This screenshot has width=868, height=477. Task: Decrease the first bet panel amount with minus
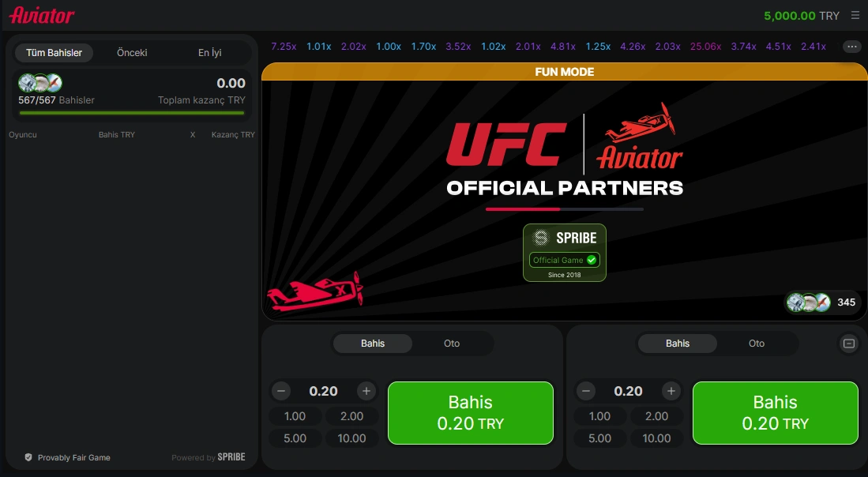[280, 391]
